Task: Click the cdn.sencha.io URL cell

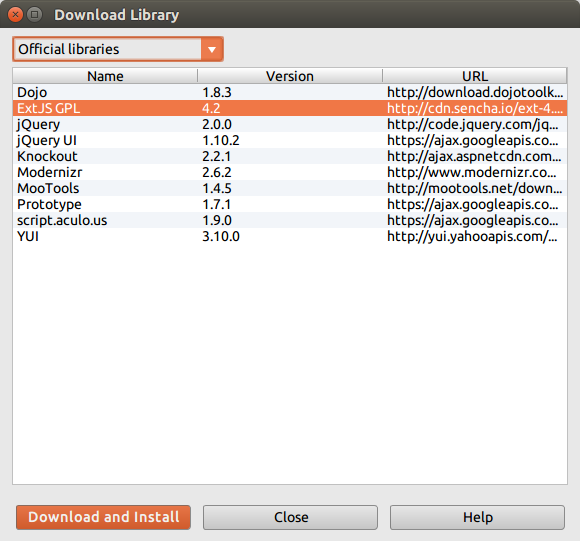Action: click(x=475, y=108)
